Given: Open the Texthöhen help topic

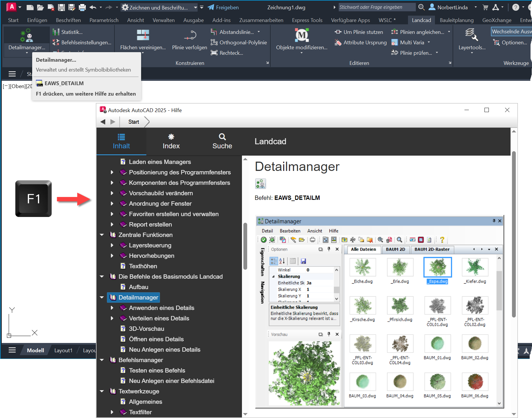Looking at the screenshot, I should [143, 266].
